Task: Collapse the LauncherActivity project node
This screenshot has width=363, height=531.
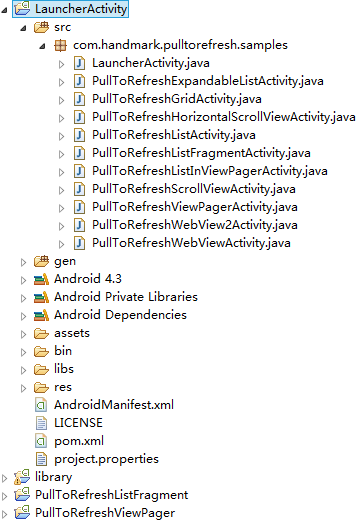Action: [x=4, y=10]
